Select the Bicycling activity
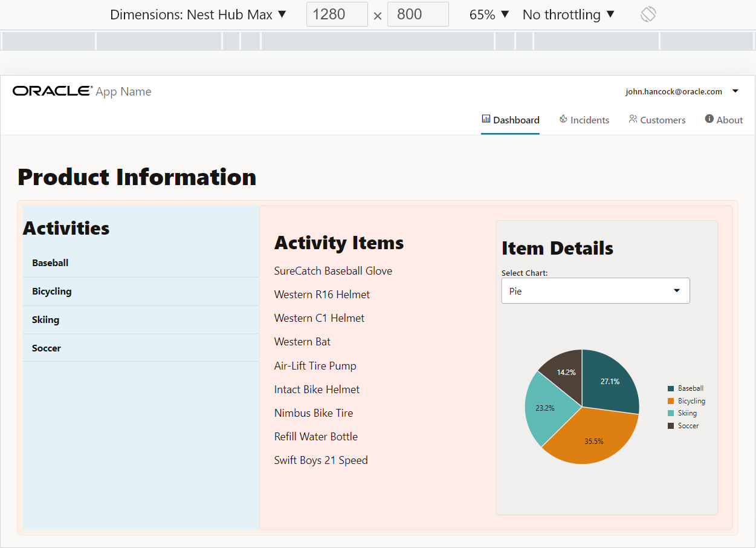This screenshot has height=548, width=756. pos(141,292)
